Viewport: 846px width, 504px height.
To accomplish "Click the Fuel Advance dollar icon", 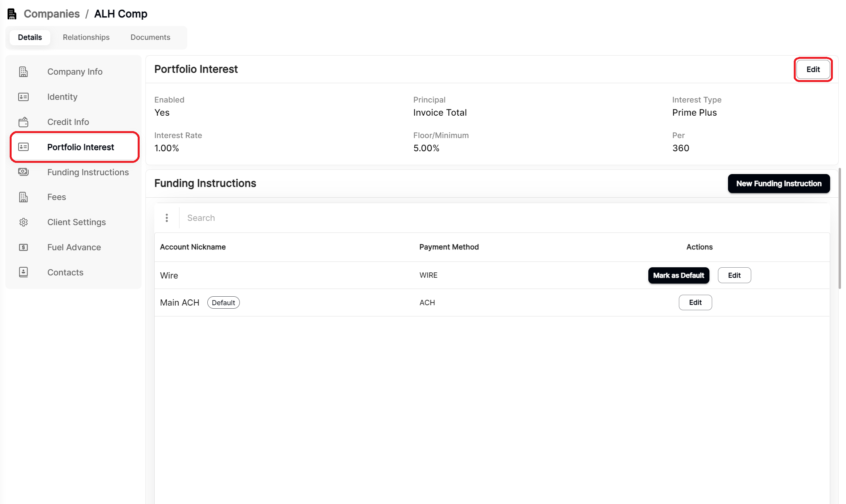I will tap(23, 247).
